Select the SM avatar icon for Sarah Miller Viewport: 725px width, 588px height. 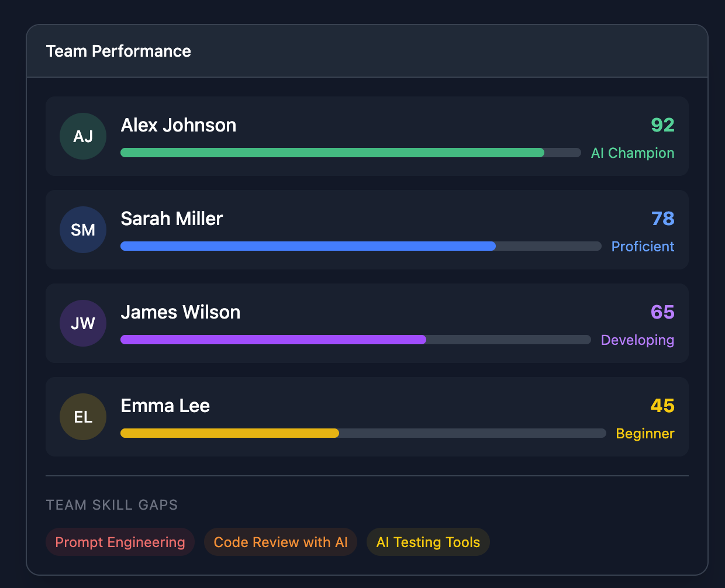click(x=83, y=230)
